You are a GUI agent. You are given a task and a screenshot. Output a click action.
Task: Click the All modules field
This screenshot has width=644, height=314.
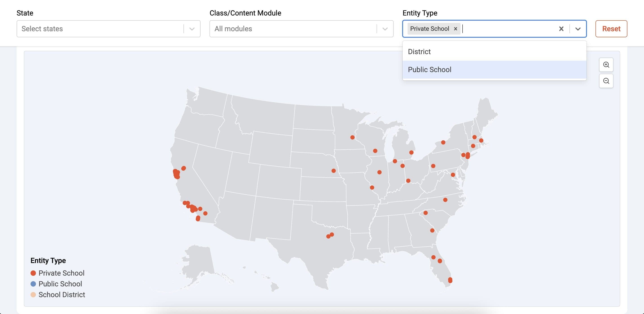[293, 29]
